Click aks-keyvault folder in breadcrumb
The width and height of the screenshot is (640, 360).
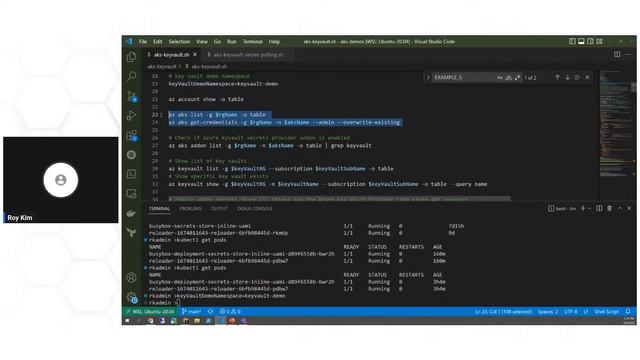click(x=162, y=66)
